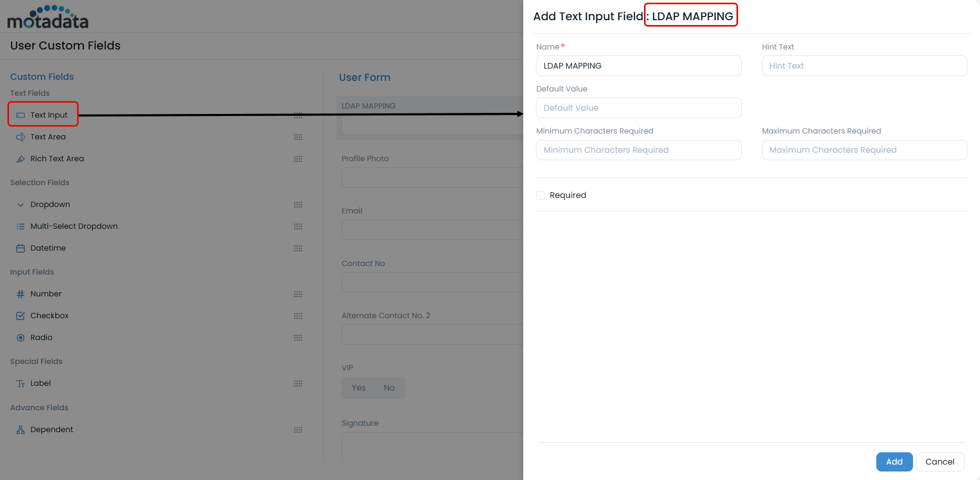Tick the Required checkbox
980x480 pixels.
[x=541, y=195]
